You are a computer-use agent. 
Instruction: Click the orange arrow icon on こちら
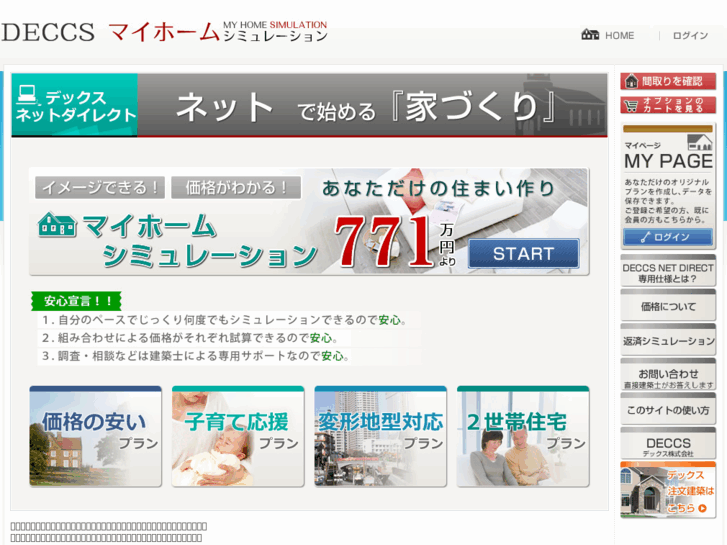[702, 508]
